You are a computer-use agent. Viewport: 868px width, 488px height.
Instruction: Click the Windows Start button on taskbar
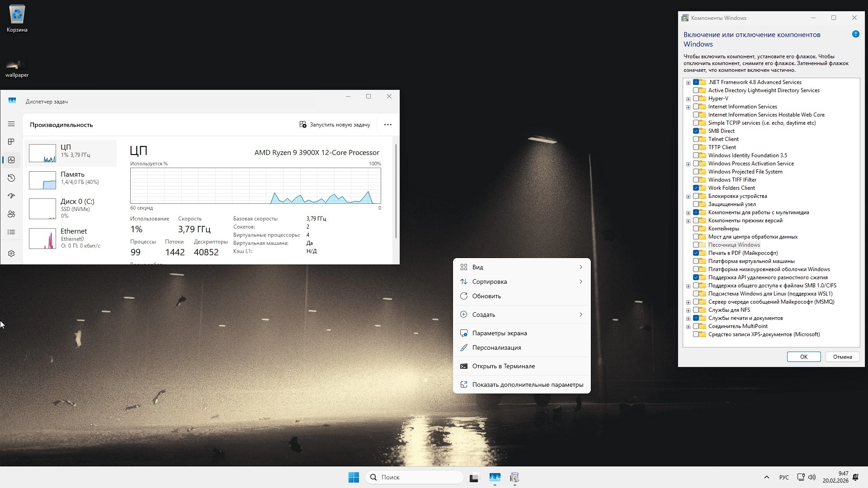[354, 477]
